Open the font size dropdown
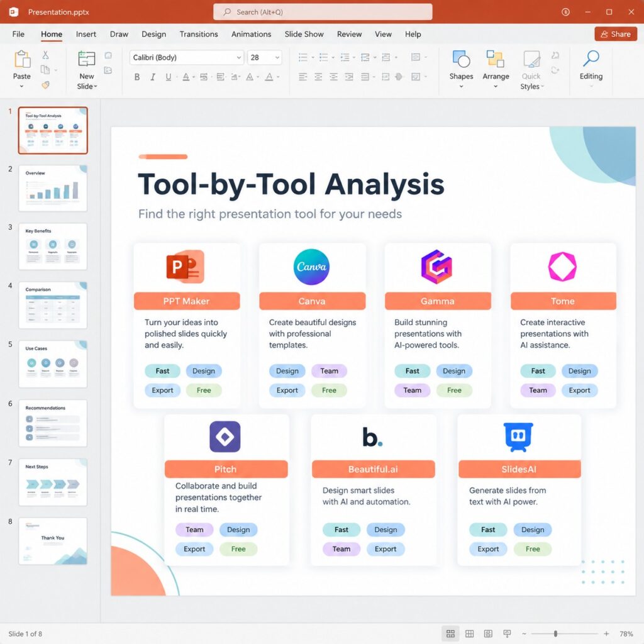The image size is (644, 644). point(277,57)
